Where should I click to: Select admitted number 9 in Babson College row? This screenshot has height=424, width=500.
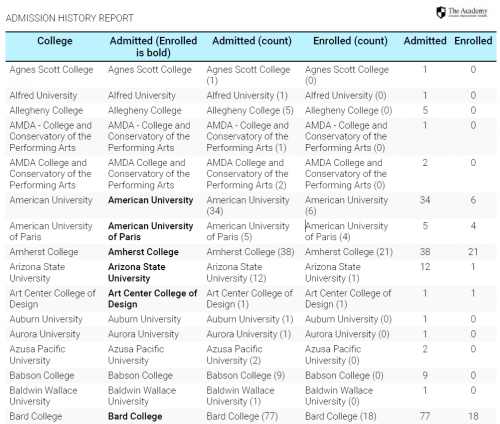point(425,375)
